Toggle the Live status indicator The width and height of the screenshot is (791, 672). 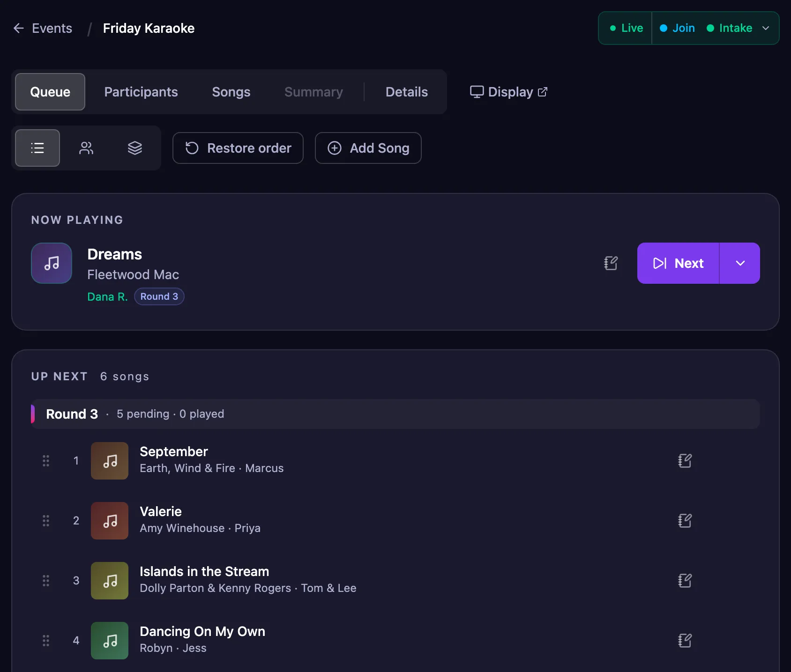tap(626, 28)
